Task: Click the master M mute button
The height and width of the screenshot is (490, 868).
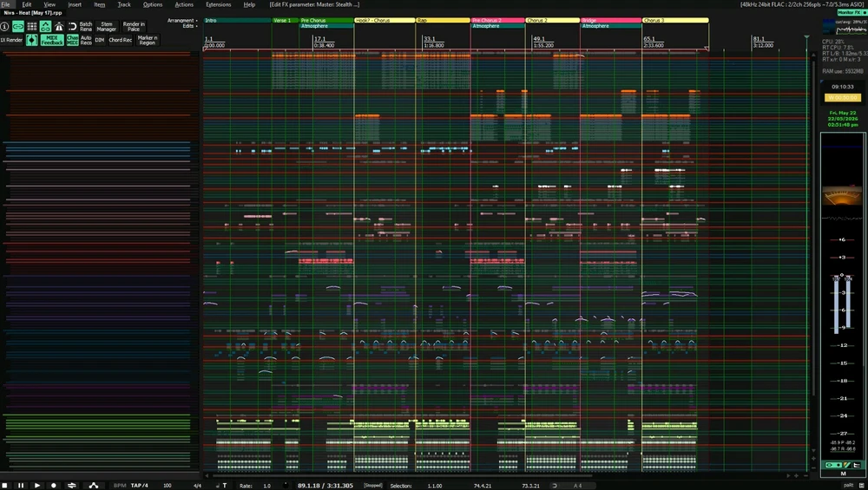Action: (x=843, y=474)
